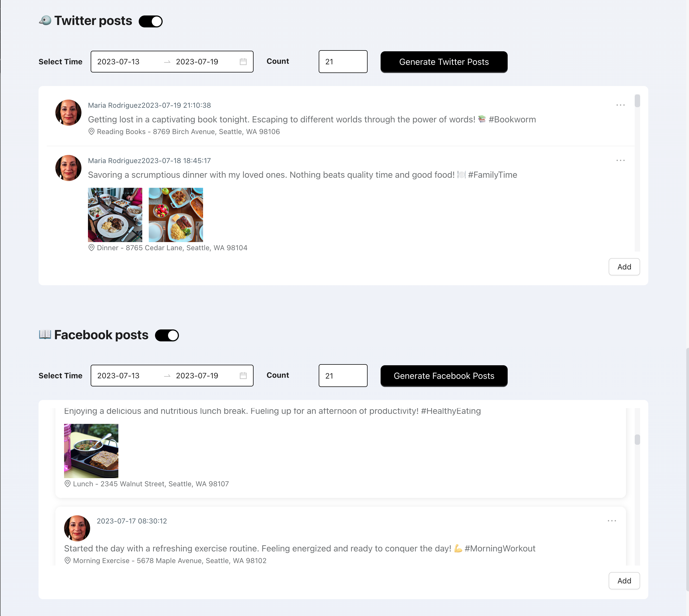Open the Twitter date range calendar icon
This screenshot has height=616, width=689.
[243, 62]
